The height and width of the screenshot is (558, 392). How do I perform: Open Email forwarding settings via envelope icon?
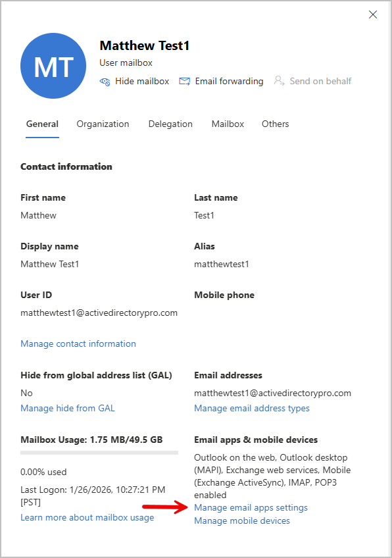(x=184, y=81)
